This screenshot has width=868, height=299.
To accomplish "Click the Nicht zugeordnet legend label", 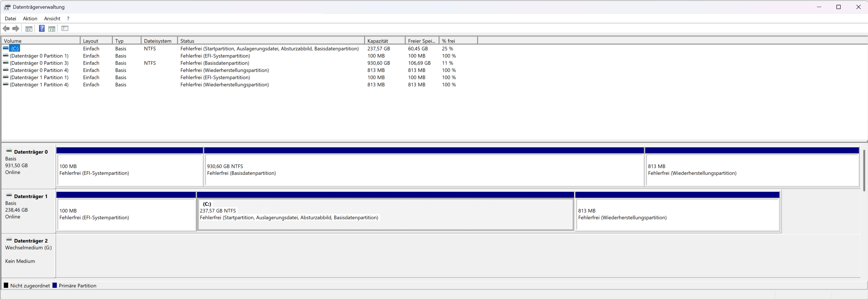I will point(30,285).
